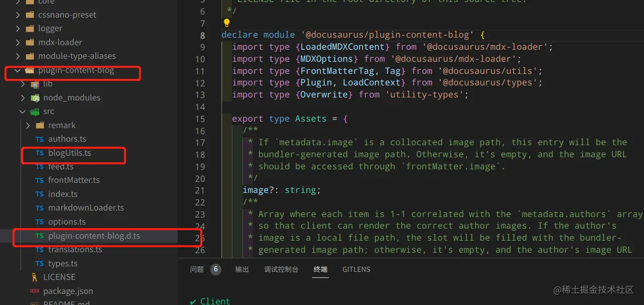Image resolution: width=644 pixels, height=305 pixels.
Task: Click the logger folder icon
Action: (x=30, y=29)
